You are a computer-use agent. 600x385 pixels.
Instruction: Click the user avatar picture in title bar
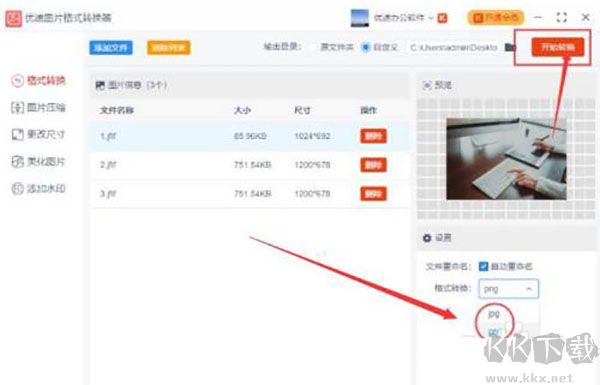click(360, 18)
